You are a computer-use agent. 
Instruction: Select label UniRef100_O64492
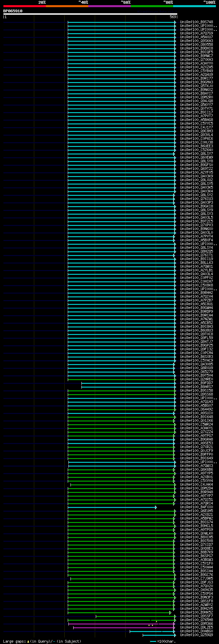(196, 410)
